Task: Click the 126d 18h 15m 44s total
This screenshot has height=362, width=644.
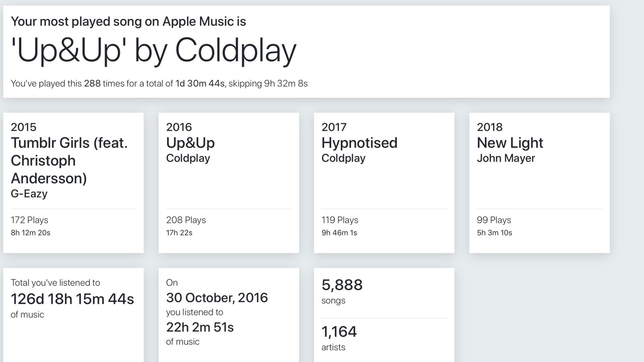Action: tap(72, 299)
